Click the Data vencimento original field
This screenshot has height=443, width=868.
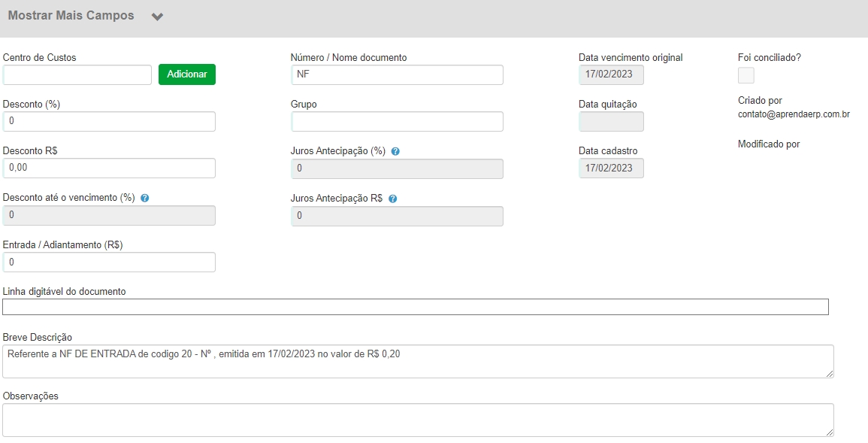[611, 74]
